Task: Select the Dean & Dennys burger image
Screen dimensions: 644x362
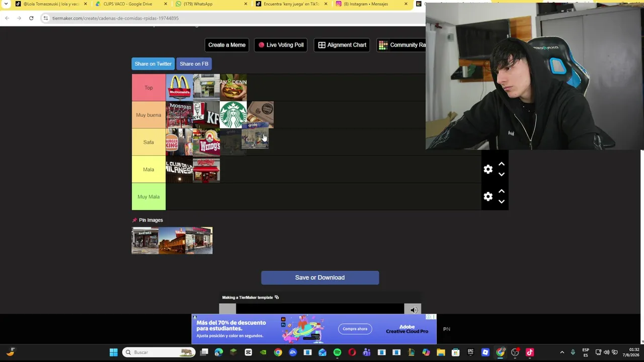Action: coord(233,87)
